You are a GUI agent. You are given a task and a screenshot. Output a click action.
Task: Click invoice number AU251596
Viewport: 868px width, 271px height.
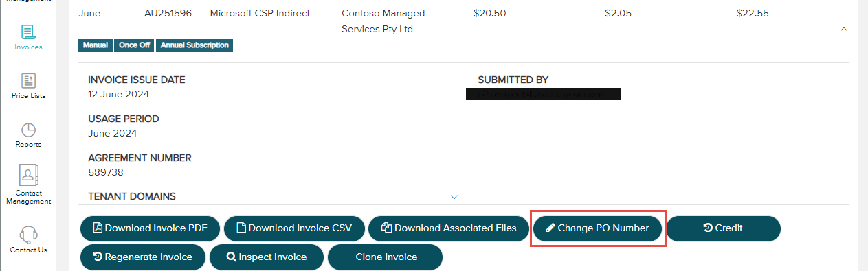pyautogui.click(x=168, y=13)
